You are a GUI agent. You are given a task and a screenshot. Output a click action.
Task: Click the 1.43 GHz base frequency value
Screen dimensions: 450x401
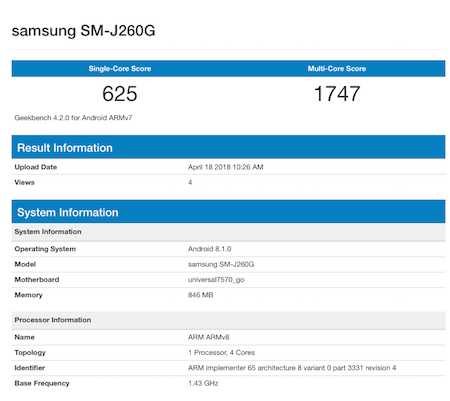203,383
